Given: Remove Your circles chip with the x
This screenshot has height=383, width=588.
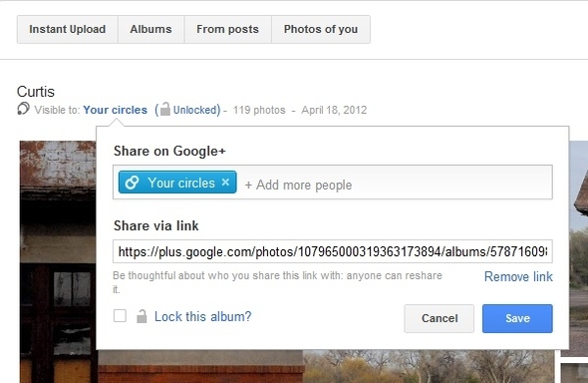Looking at the screenshot, I should pyautogui.click(x=225, y=183).
